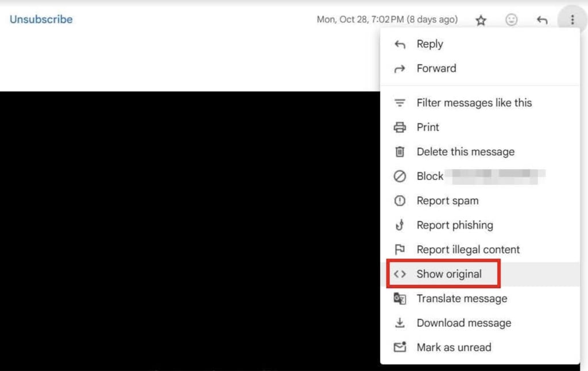The height and width of the screenshot is (371, 588).
Task: Select Mark as unread
Action: [480, 347]
